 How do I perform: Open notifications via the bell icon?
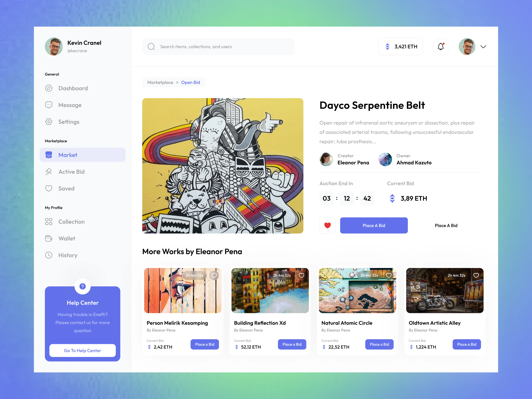tap(441, 46)
